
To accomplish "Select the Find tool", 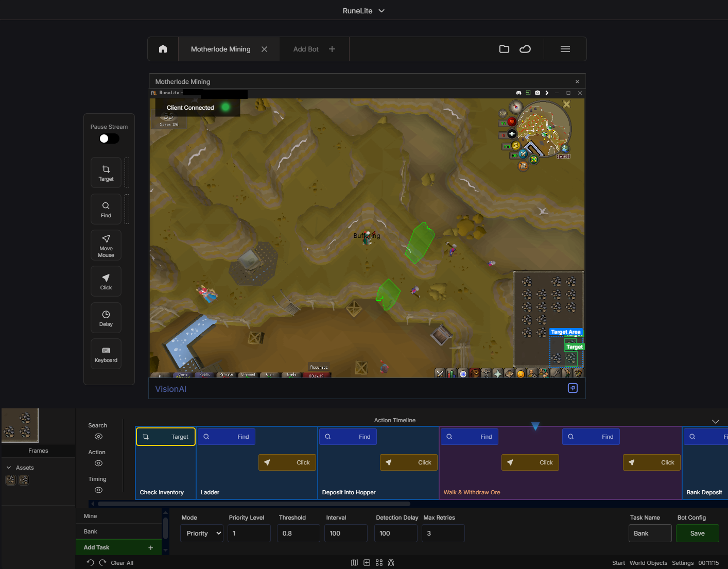I will [x=106, y=209].
